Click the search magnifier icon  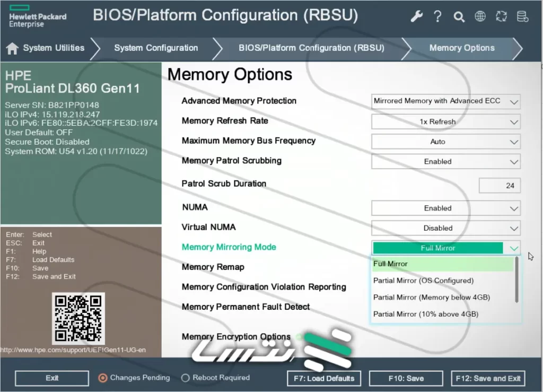(459, 17)
